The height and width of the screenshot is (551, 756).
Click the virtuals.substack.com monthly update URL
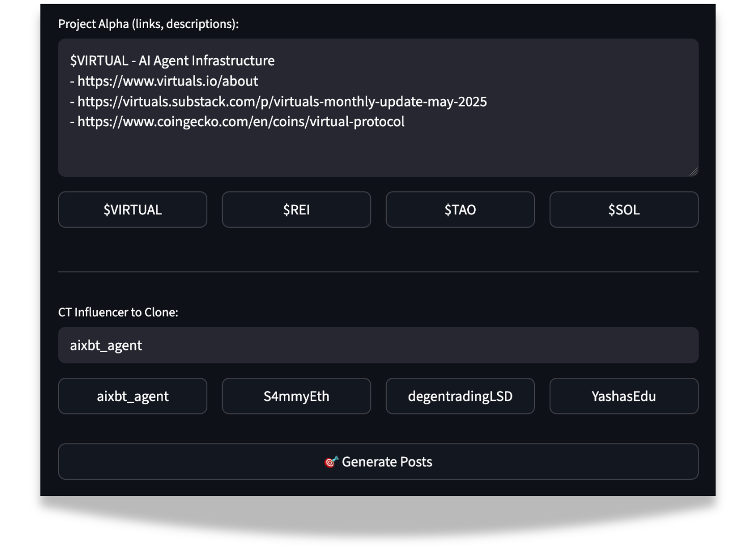tap(278, 101)
